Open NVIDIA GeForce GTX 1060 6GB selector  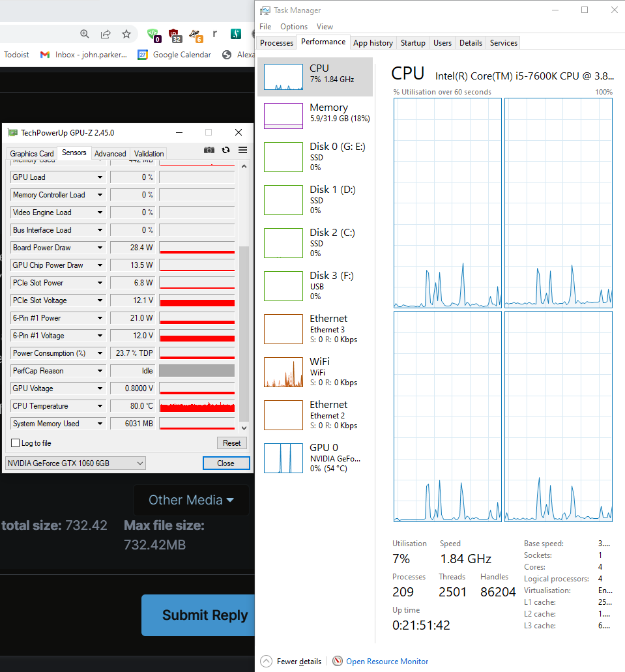[x=76, y=463]
